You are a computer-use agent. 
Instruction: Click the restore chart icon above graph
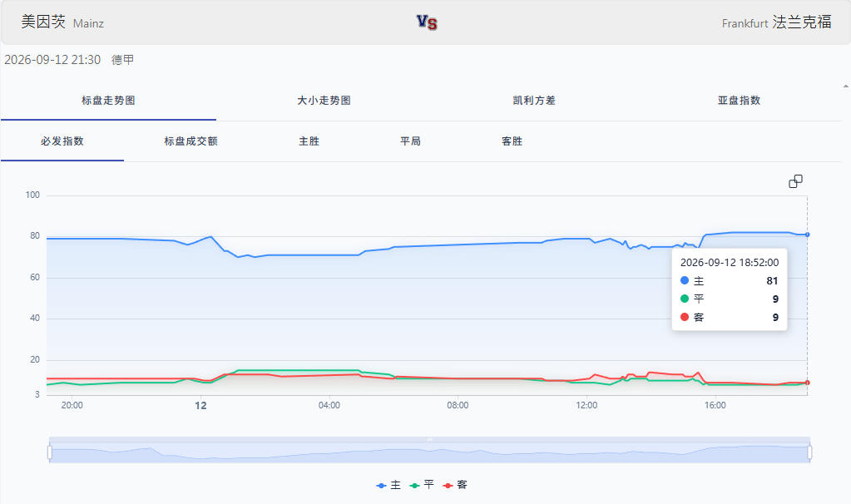[795, 181]
